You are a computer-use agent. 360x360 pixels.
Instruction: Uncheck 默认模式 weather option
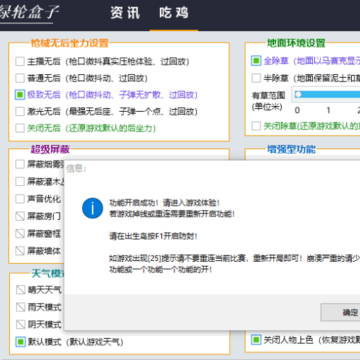21,342
